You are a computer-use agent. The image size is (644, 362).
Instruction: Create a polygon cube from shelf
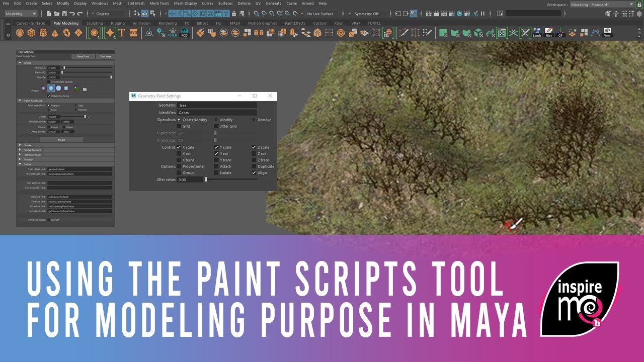[31, 33]
